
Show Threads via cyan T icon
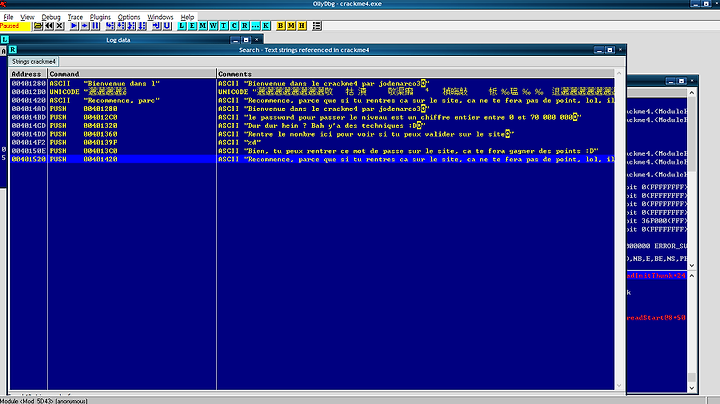click(x=224, y=26)
